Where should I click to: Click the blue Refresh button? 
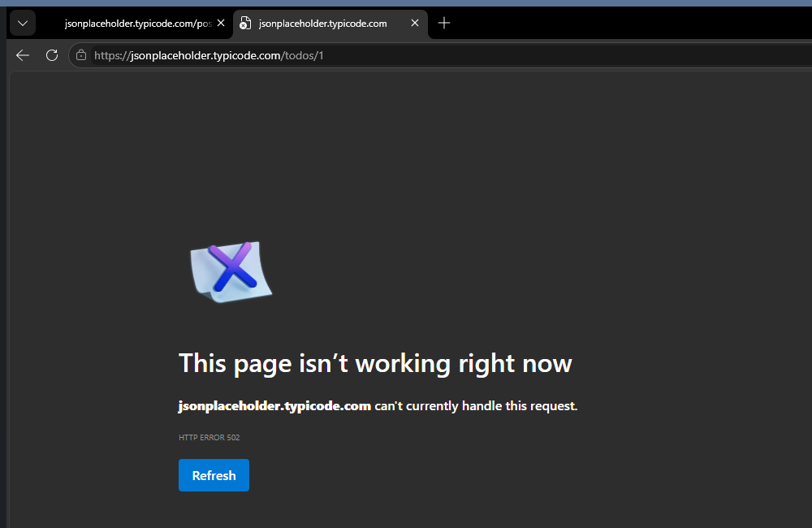[214, 475]
